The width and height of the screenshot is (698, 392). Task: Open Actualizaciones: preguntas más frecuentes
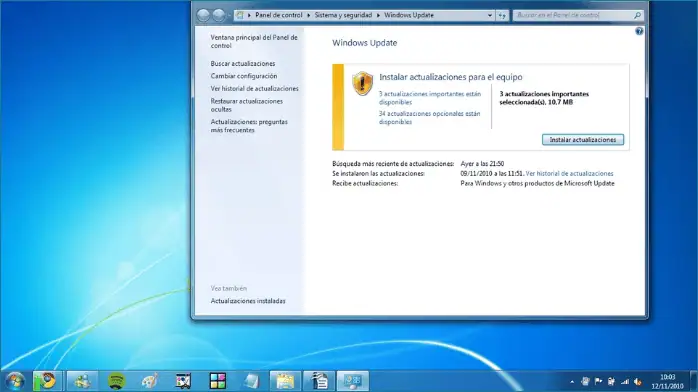(249, 126)
